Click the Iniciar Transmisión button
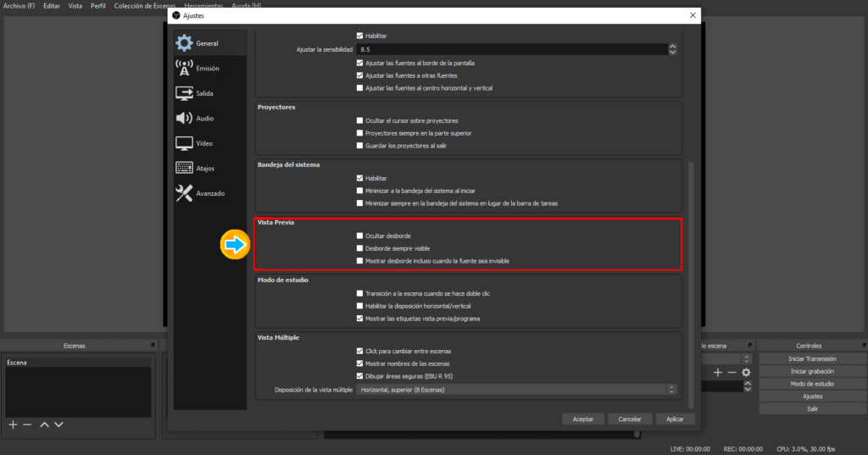This screenshot has width=868, height=455. point(812,358)
